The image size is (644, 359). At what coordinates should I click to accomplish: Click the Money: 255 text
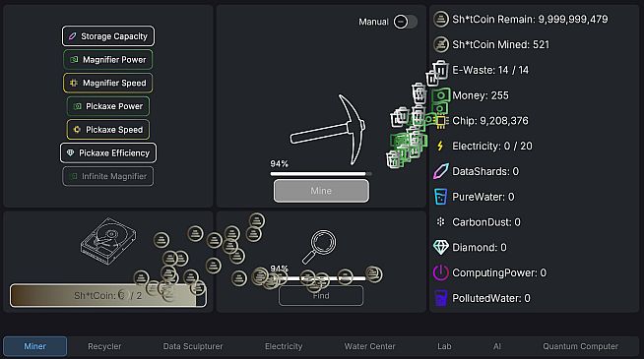click(x=481, y=95)
